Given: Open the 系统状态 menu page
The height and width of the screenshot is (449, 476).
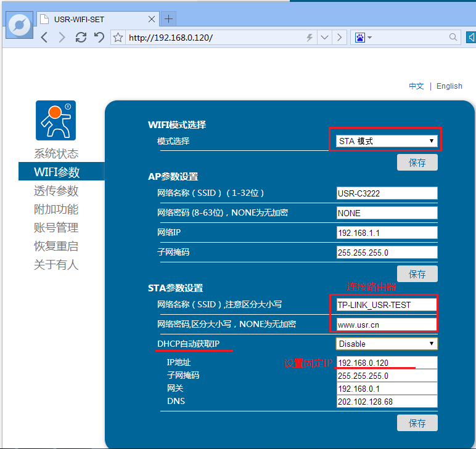Looking at the screenshot, I should (56, 154).
